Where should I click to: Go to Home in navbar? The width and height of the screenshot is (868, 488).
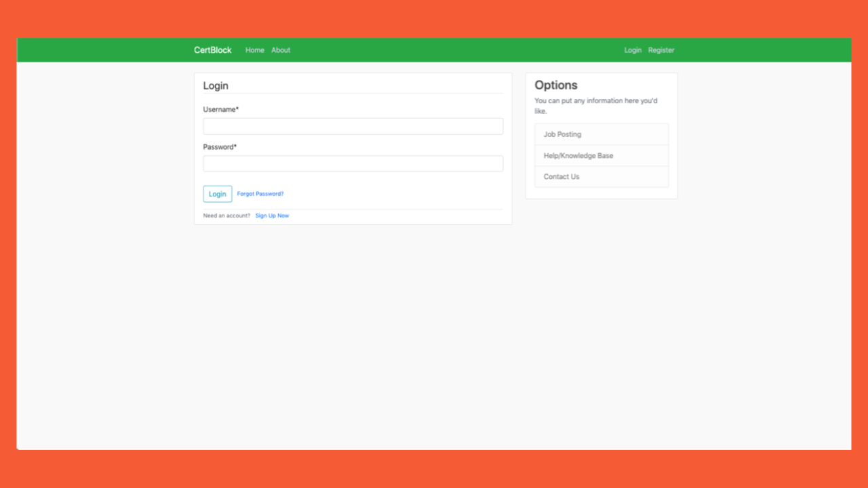(x=255, y=50)
